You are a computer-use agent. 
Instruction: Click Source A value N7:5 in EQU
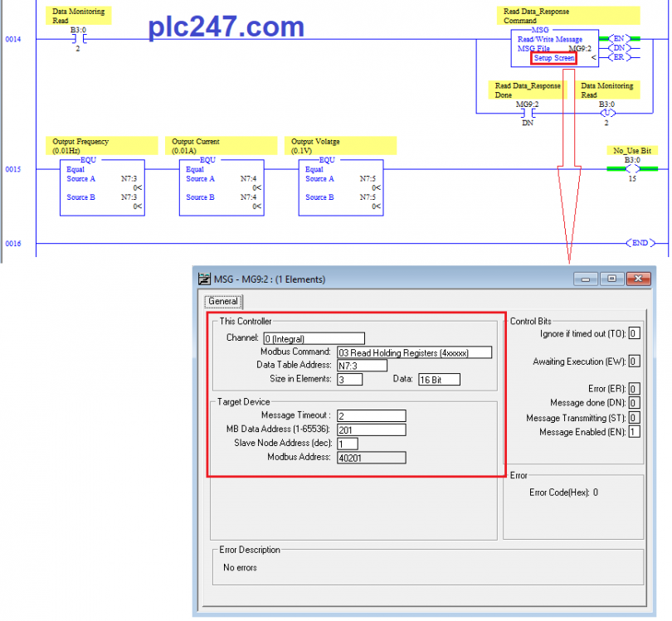click(368, 178)
